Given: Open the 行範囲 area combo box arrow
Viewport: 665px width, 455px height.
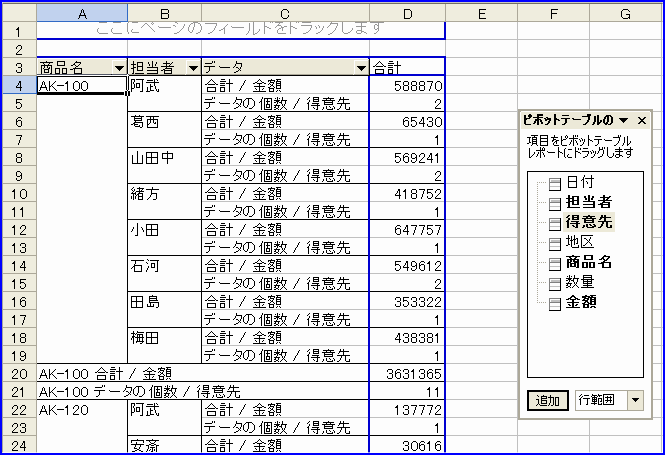Looking at the screenshot, I should [635, 400].
